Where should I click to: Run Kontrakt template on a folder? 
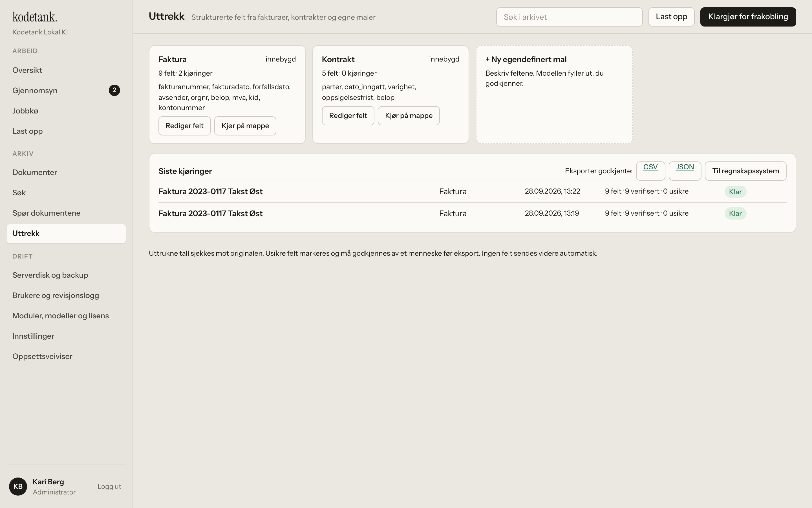pos(409,116)
